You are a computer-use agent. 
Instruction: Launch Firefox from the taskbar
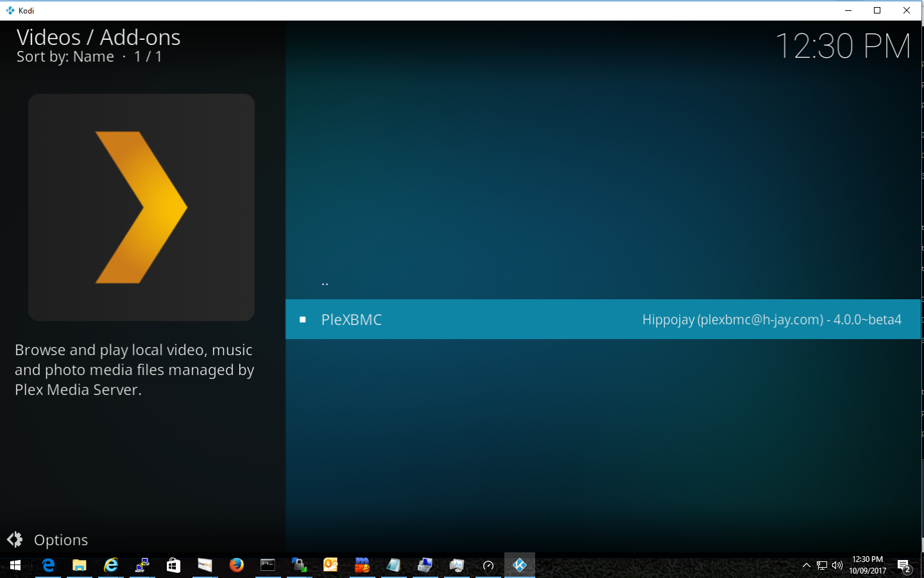[237, 565]
